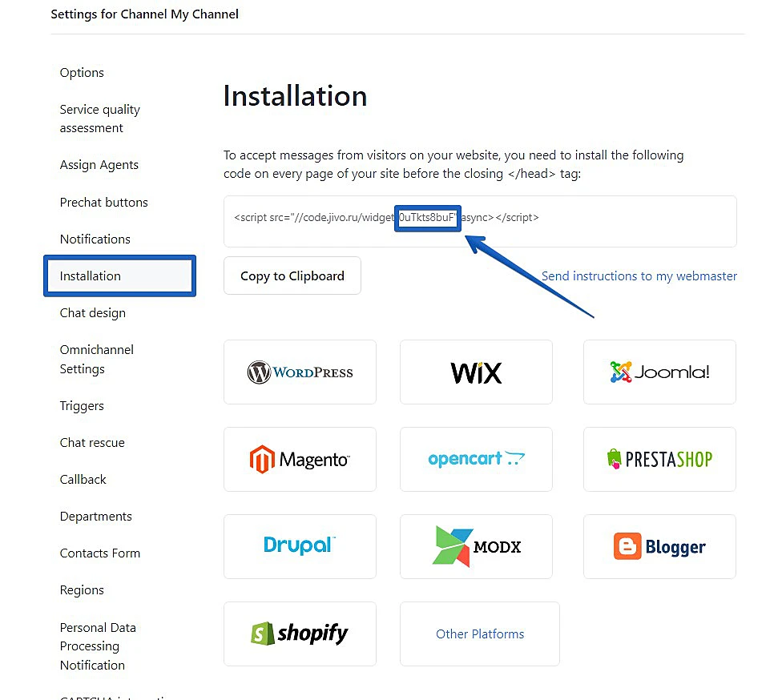Screen dimensions: 782x700
Task: Open Service quality assessment settings
Action: click(99, 119)
